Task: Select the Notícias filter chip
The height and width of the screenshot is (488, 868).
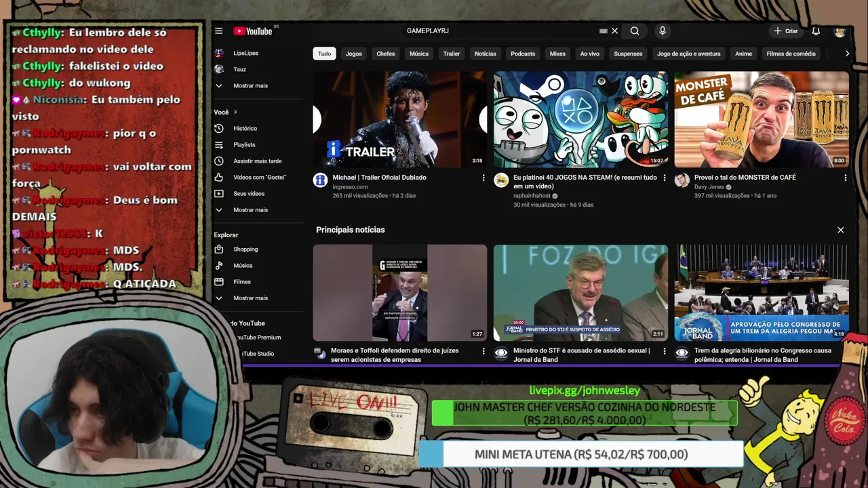Action: pyautogui.click(x=486, y=54)
